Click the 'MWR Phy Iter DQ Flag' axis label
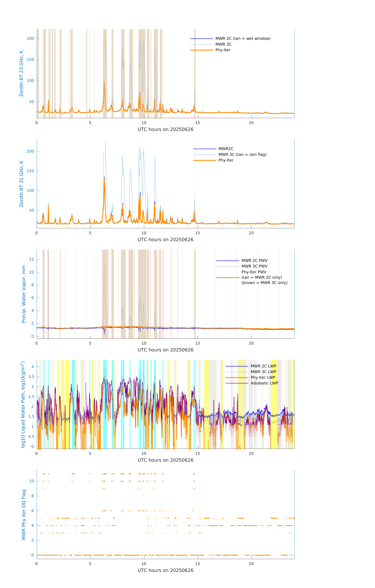This screenshot has width=375, height=588. (24, 514)
